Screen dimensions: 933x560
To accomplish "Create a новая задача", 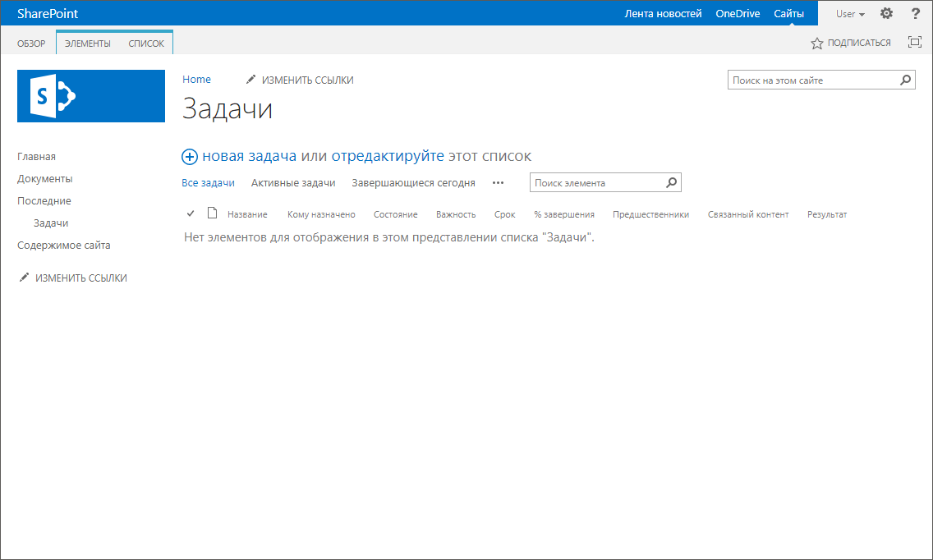I will [250, 156].
